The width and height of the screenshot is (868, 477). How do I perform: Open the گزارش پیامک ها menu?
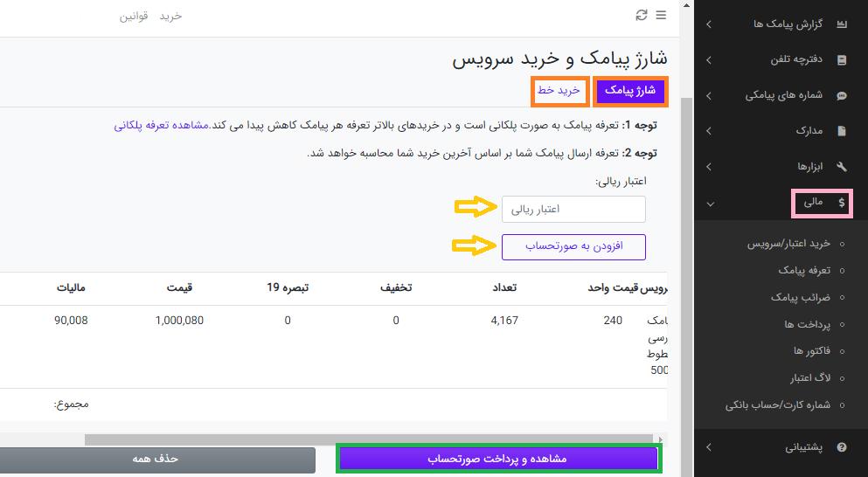(x=788, y=24)
